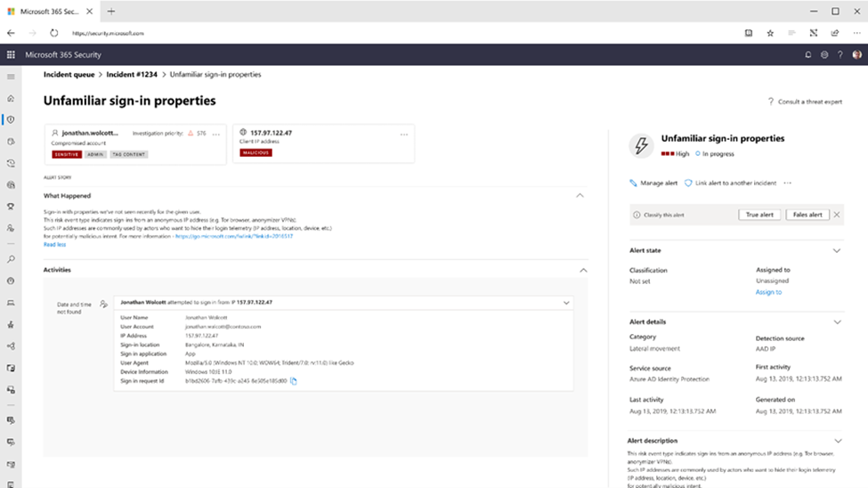868x488 pixels.
Task: Open the reading view icon in the address bar
Action: 749,33
